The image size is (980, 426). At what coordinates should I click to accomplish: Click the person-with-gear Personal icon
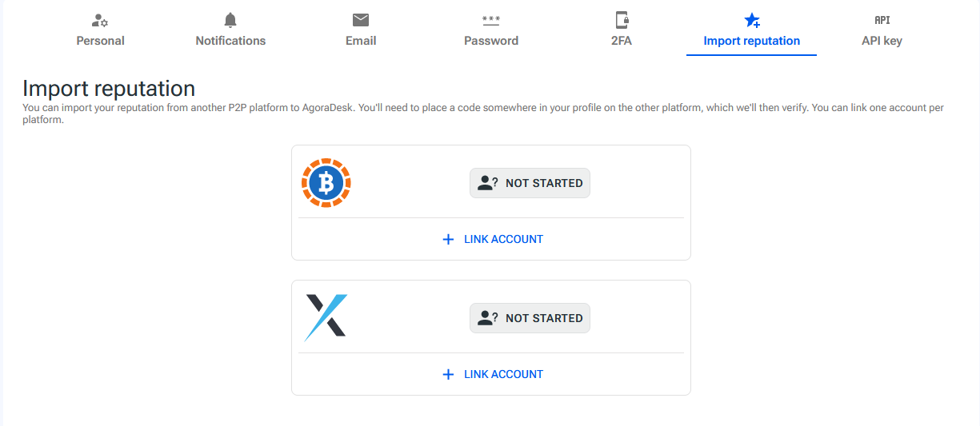pyautogui.click(x=100, y=21)
